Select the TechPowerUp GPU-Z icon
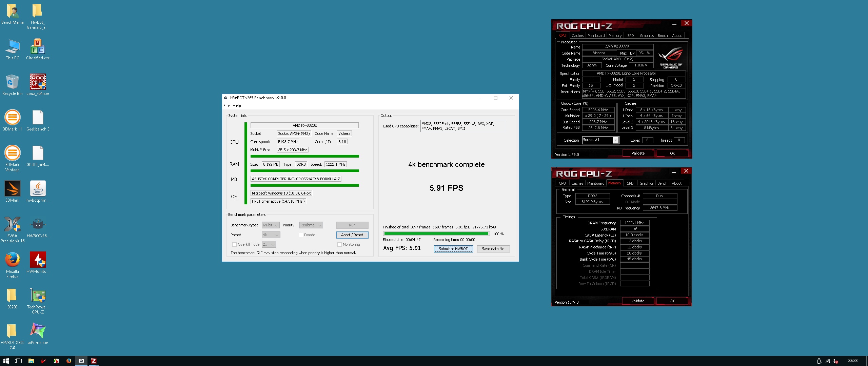The height and width of the screenshot is (366, 868). tap(38, 301)
